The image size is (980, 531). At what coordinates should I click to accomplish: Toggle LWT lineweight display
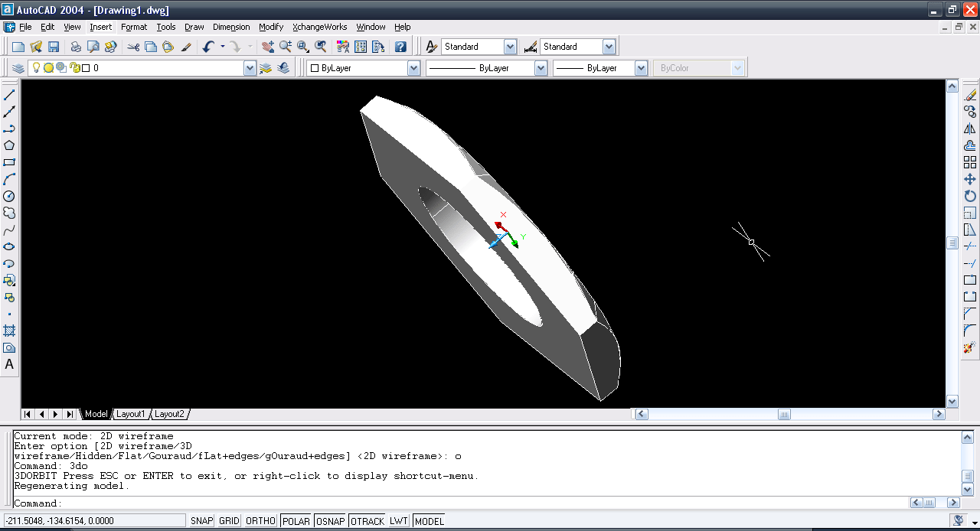[x=399, y=521]
